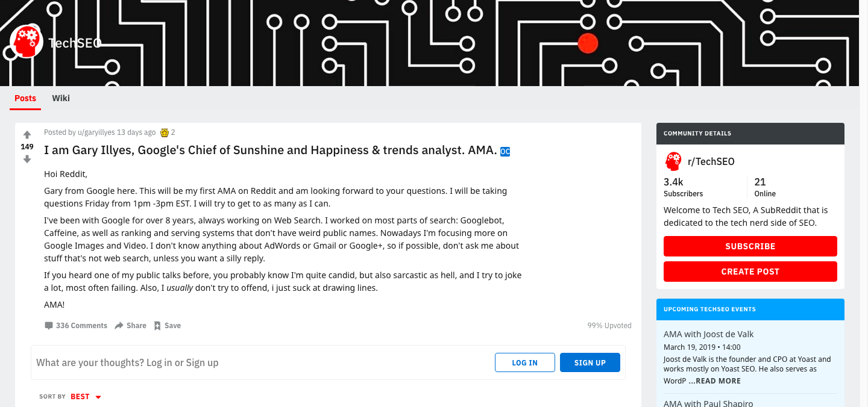Click the 'What are your thoughts' comment field
868x407 pixels.
[x=241, y=362]
